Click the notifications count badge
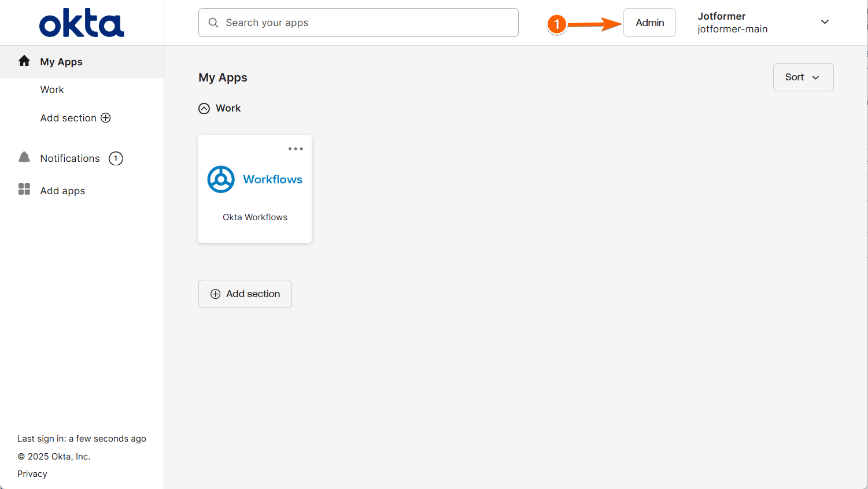The width and height of the screenshot is (868, 489). 116,158
